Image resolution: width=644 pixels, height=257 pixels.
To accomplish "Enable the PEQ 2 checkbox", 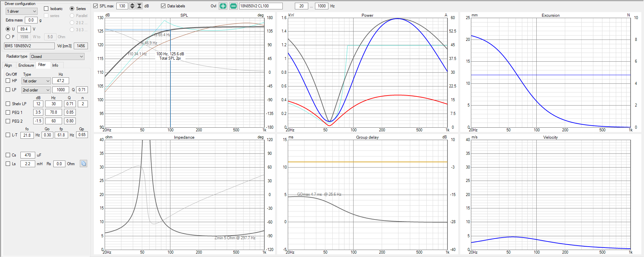I will tap(8, 121).
